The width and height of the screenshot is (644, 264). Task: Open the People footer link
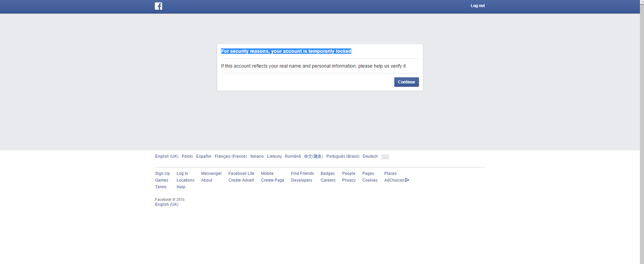click(349, 174)
